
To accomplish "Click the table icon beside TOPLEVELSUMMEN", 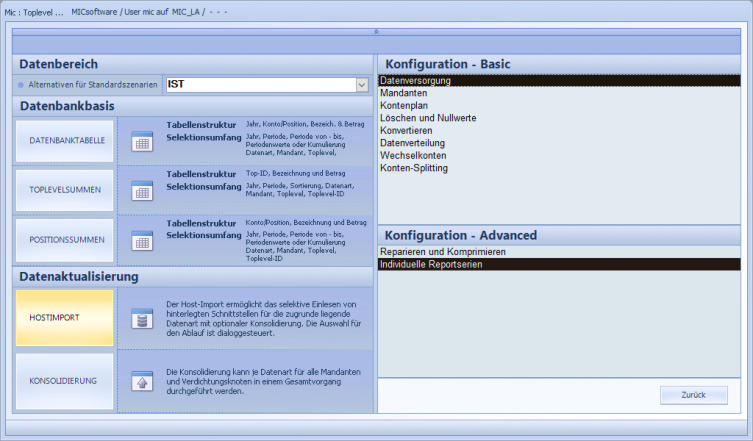I will 142,190.
